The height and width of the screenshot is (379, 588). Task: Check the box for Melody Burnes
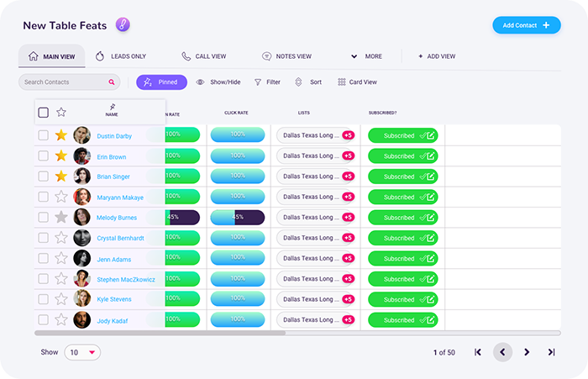pos(43,218)
